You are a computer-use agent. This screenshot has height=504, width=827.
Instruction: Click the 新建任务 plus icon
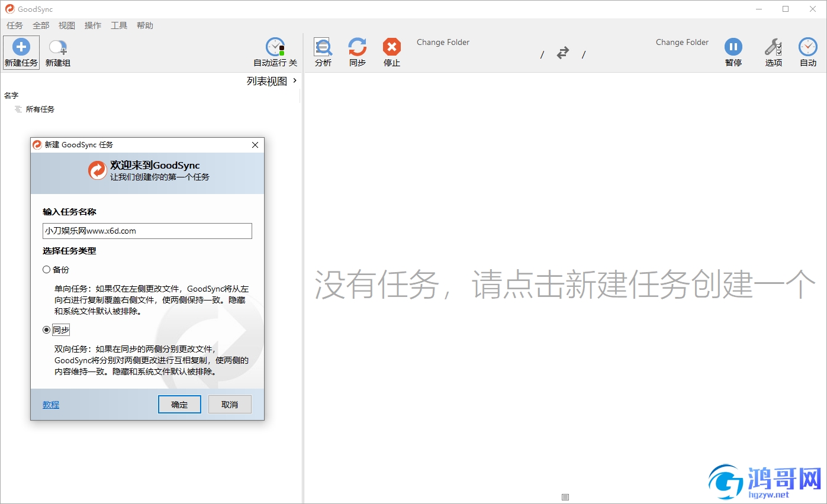[21, 47]
